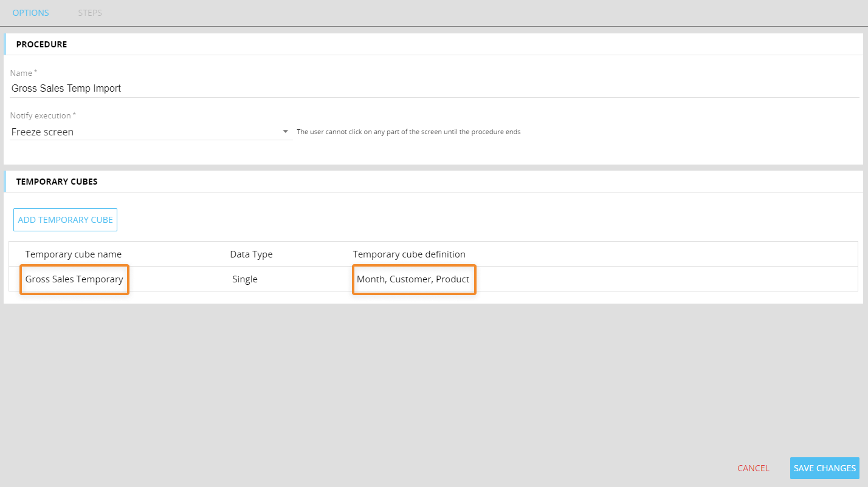Click the freeze screen help description text
Viewport: 868px width, 487px height.
(x=408, y=132)
